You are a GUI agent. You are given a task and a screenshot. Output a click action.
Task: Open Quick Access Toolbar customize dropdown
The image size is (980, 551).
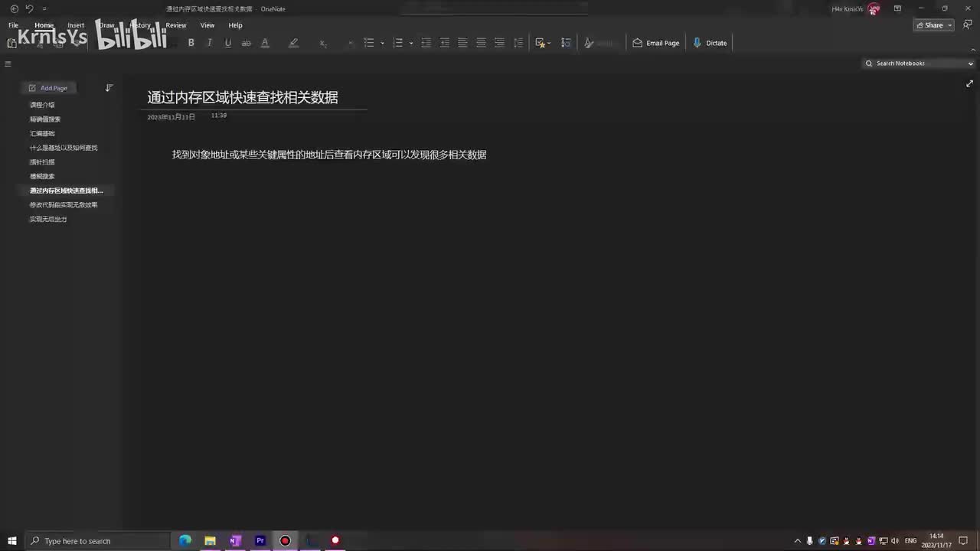[x=44, y=8]
